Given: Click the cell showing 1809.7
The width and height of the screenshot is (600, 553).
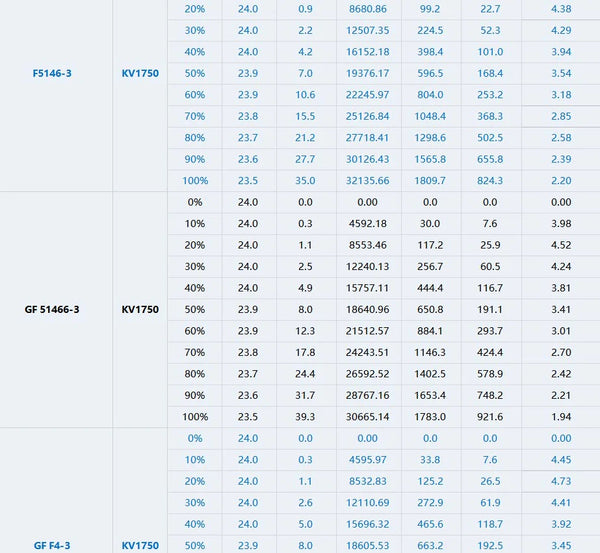Looking at the screenshot, I should click(430, 181).
